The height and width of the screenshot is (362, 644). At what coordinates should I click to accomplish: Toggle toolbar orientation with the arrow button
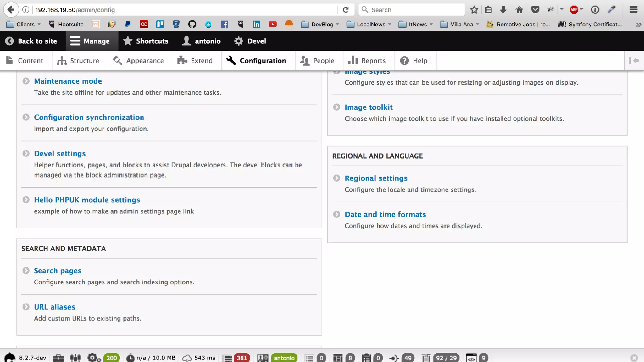[x=634, y=61]
